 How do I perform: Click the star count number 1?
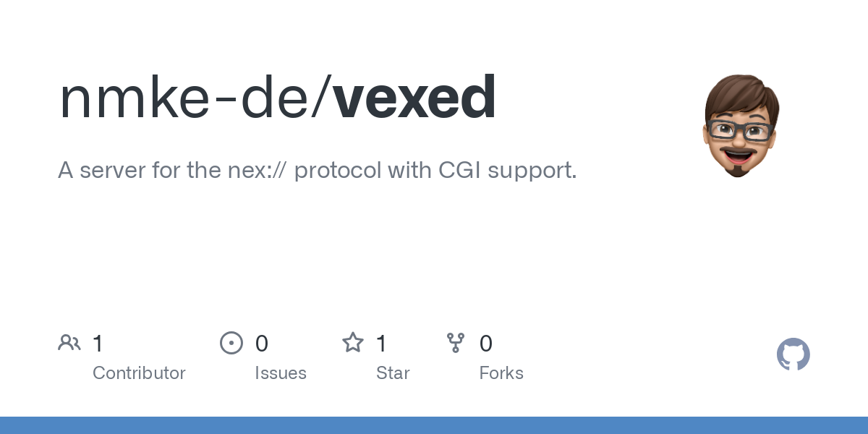[381, 344]
